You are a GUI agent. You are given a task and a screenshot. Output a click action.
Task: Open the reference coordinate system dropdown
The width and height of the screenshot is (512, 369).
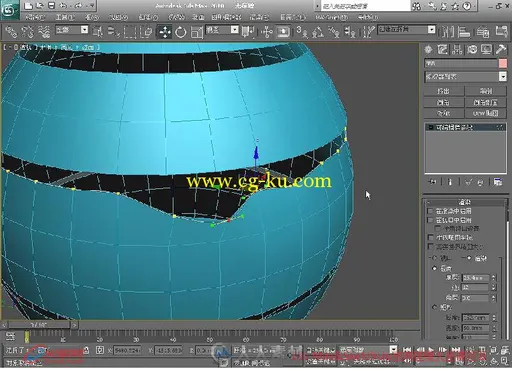235,30
